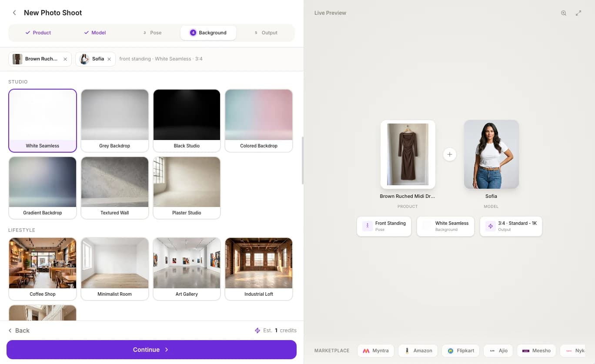Click the STUDIO section heading
The width and height of the screenshot is (595, 364).
[18, 82]
